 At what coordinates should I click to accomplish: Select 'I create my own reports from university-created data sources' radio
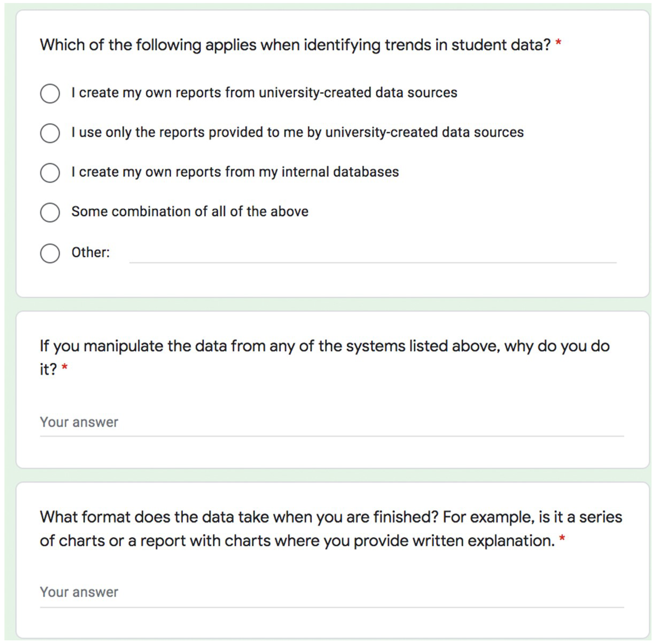click(x=50, y=93)
